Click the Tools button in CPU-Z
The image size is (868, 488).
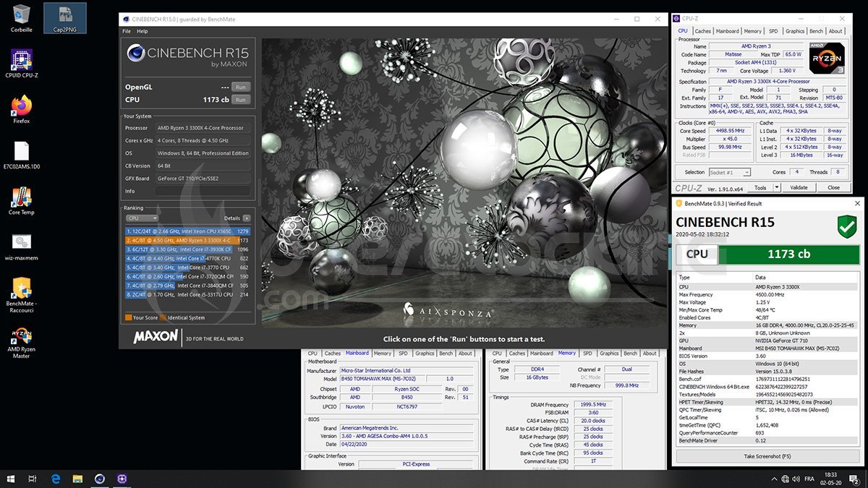[760, 187]
